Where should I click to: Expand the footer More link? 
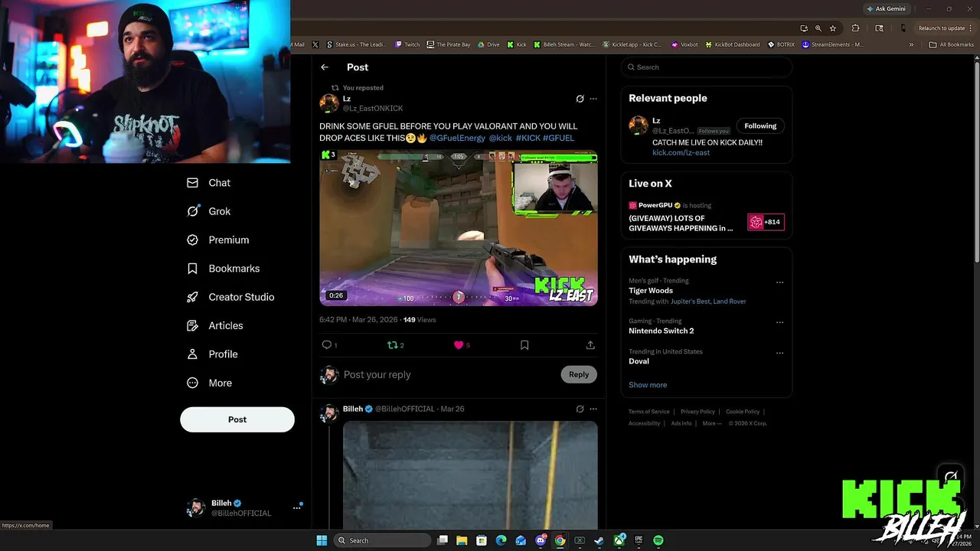pos(711,423)
